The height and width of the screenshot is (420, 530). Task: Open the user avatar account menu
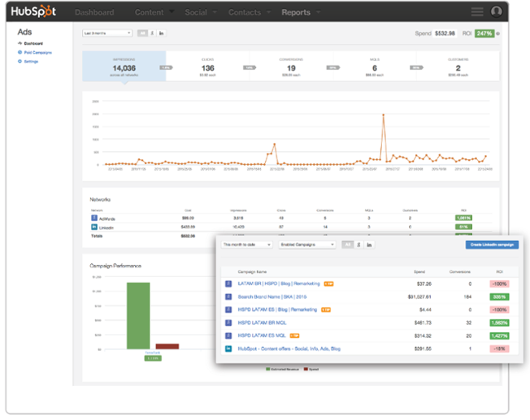496,11
